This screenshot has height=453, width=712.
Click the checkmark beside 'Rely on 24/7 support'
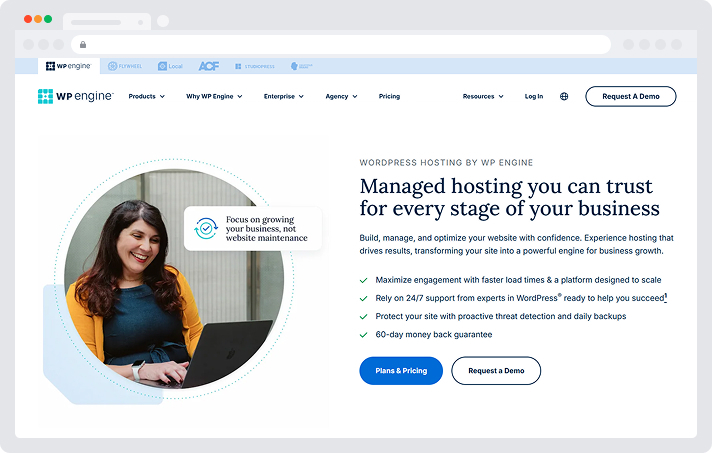pyautogui.click(x=363, y=299)
